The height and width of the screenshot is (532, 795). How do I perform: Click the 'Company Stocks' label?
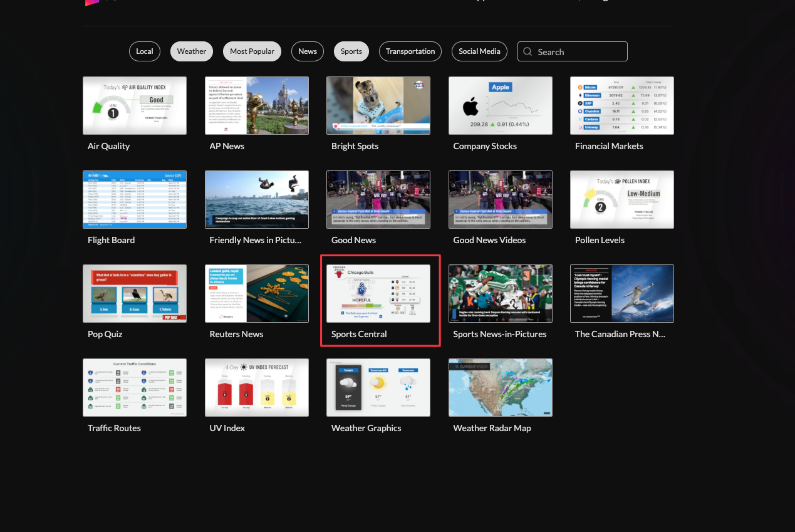click(x=485, y=146)
